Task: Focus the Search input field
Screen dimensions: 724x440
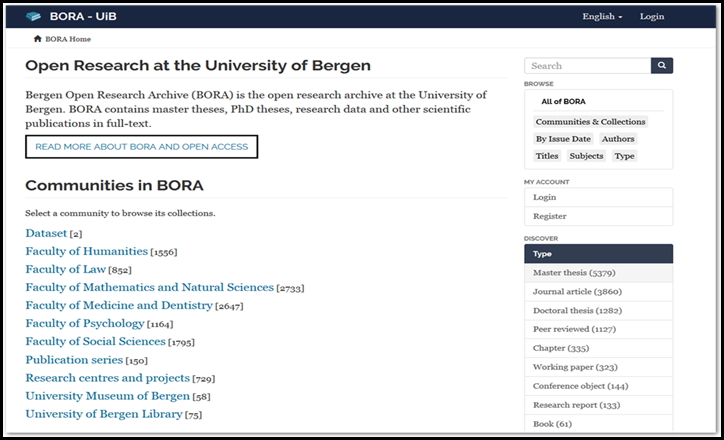Action: 587,66
